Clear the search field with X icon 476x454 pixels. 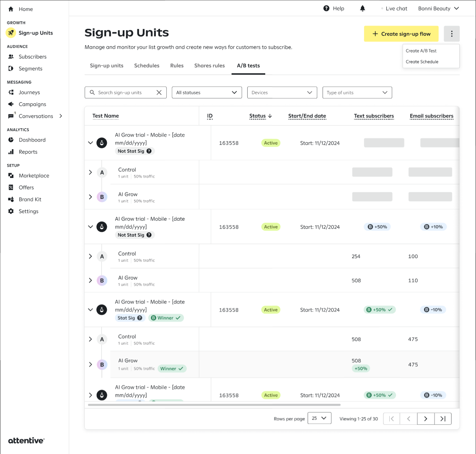pos(159,93)
